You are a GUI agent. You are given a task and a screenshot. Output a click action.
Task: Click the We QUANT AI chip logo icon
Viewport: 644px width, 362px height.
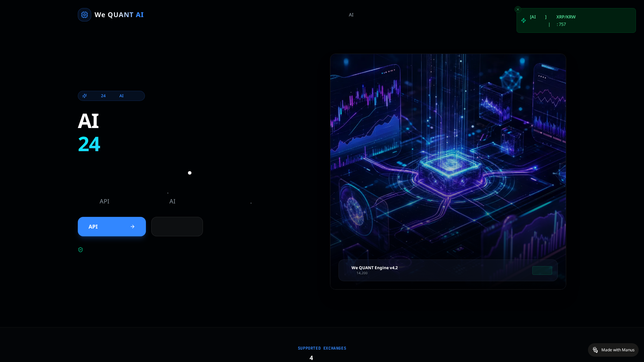coord(85,15)
